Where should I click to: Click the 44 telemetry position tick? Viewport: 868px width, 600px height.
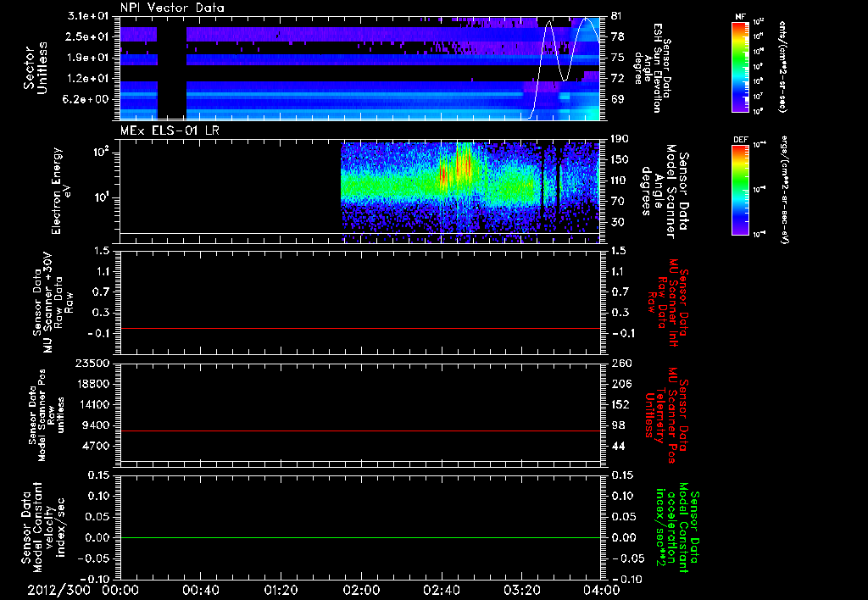tap(617, 446)
